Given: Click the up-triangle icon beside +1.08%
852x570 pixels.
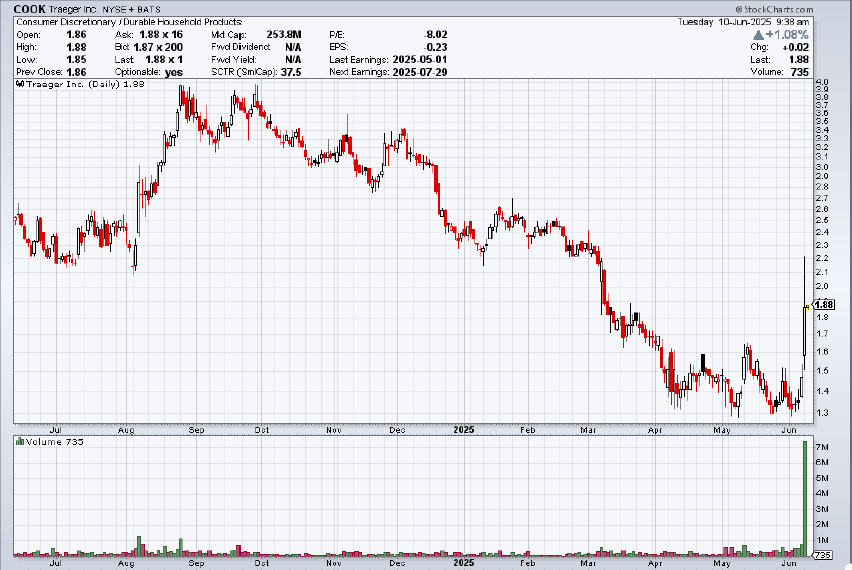Looking at the screenshot, I should pyautogui.click(x=759, y=35).
